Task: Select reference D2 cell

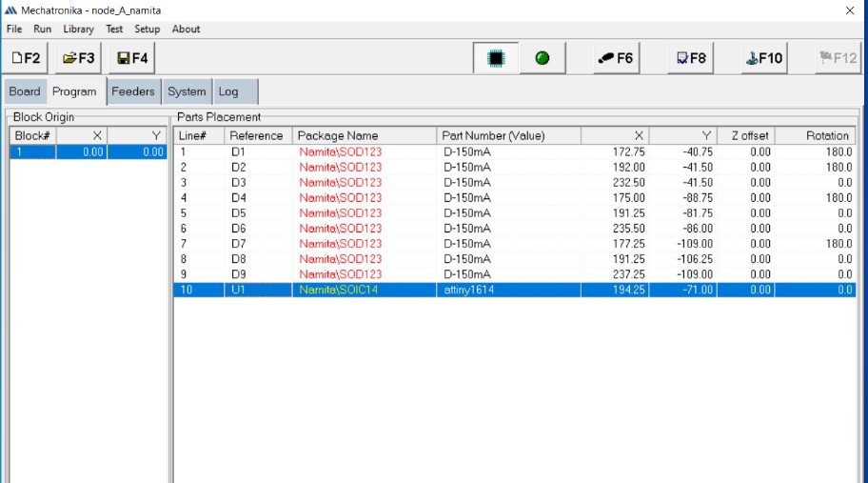Action: click(x=258, y=168)
